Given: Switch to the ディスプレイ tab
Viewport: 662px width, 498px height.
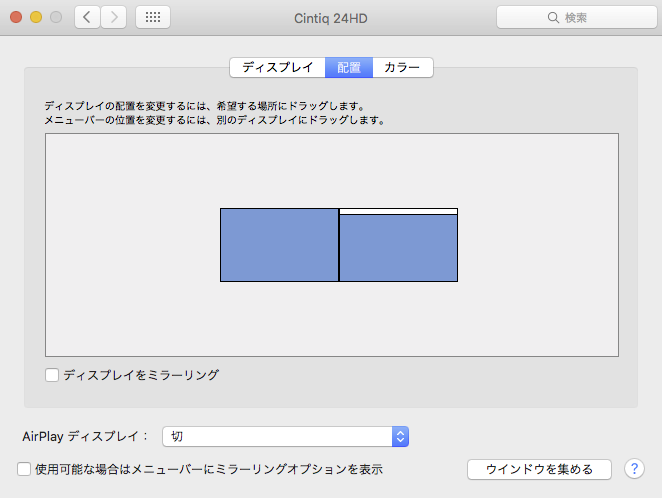Looking at the screenshot, I should pyautogui.click(x=277, y=68).
